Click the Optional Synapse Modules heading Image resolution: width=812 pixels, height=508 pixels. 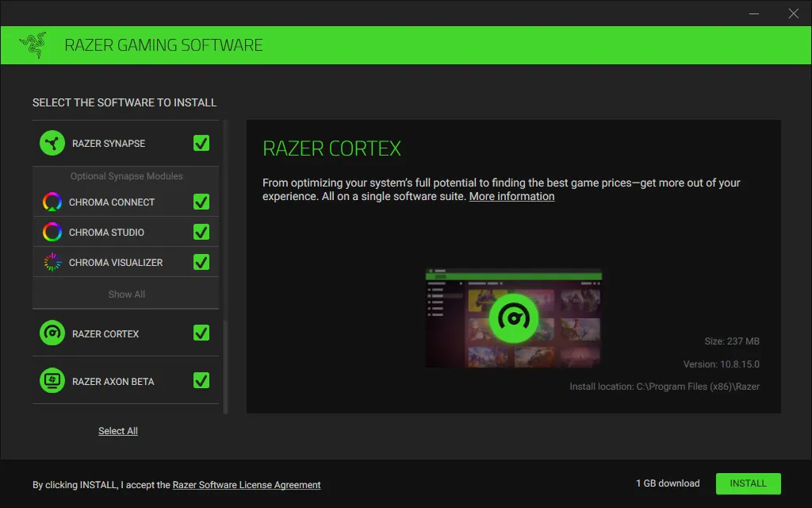coord(126,176)
